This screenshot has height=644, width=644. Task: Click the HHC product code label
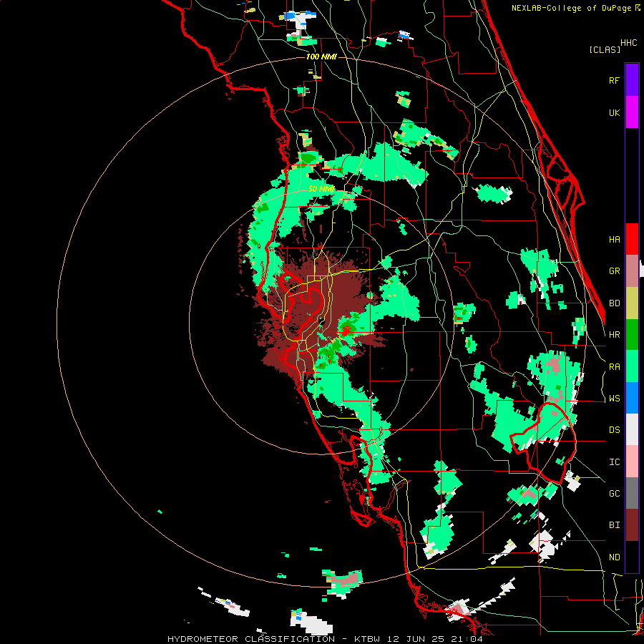coord(628,43)
